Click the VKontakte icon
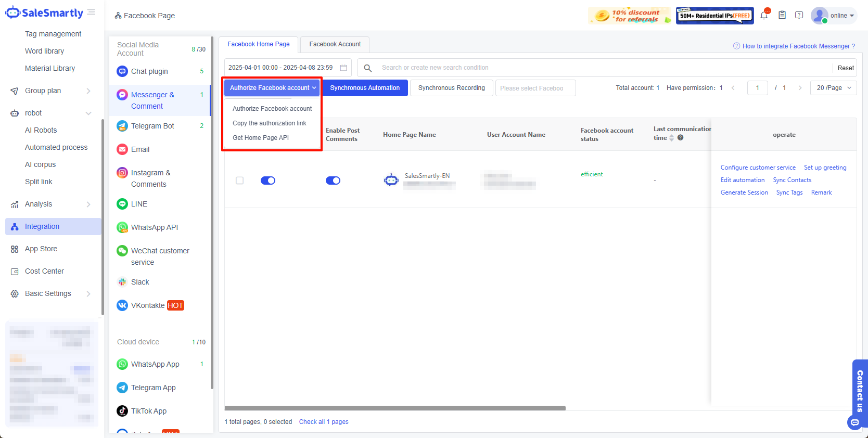The width and height of the screenshot is (868, 438). pos(122,305)
